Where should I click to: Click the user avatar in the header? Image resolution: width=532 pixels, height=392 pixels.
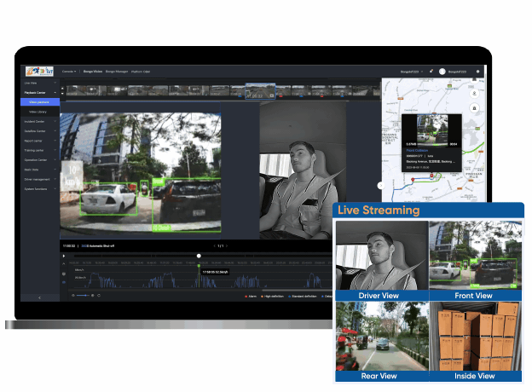coord(442,72)
